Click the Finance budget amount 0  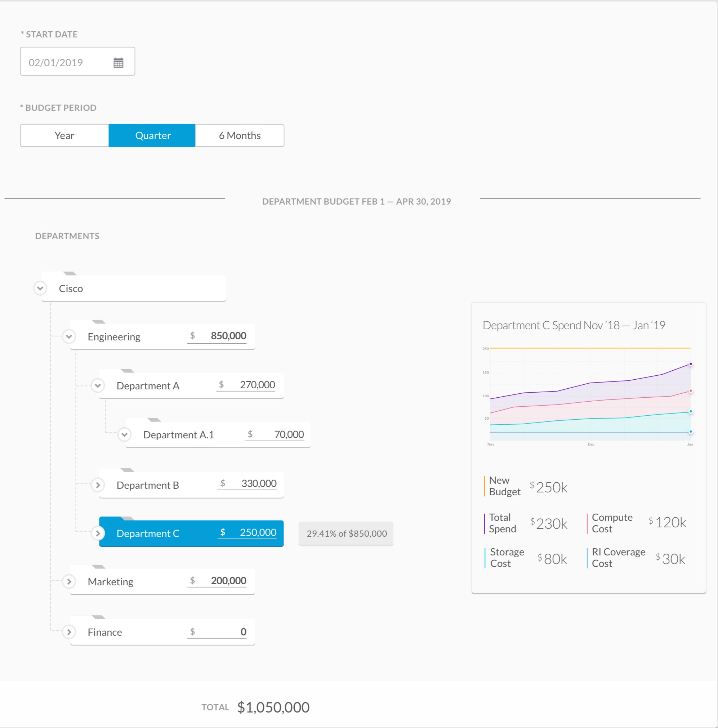pos(243,632)
